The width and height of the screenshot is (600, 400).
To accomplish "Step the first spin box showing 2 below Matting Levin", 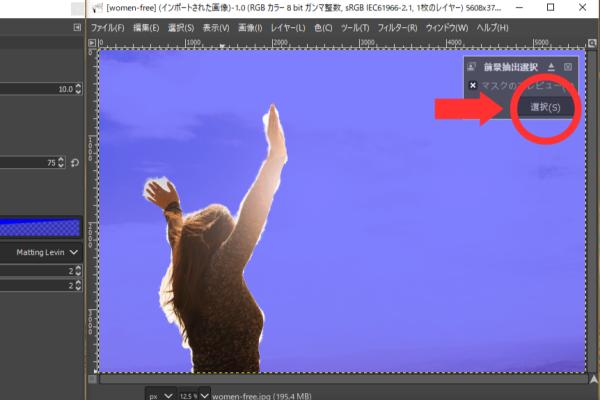I will pyautogui.click(x=78, y=271).
